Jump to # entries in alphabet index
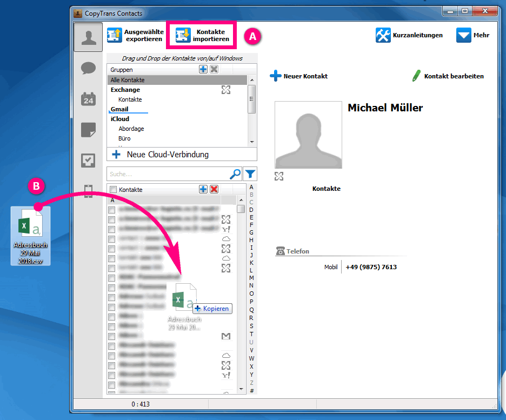 pyautogui.click(x=251, y=391)
